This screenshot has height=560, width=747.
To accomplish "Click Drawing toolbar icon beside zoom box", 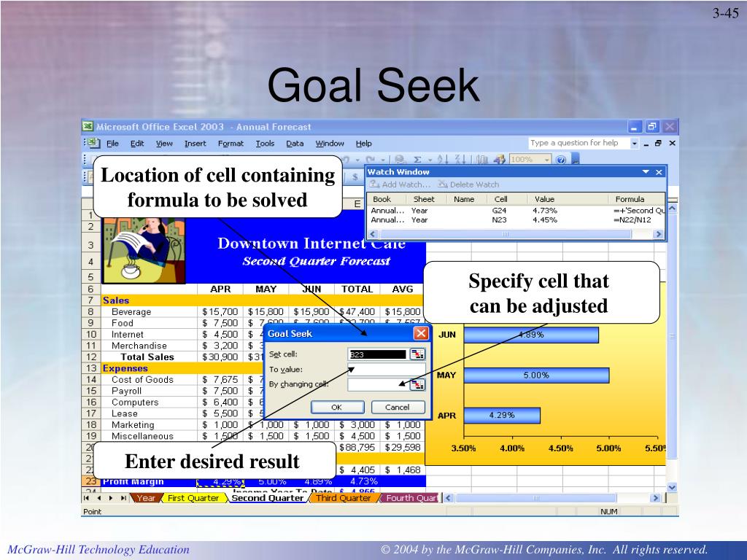I will 499,160.
